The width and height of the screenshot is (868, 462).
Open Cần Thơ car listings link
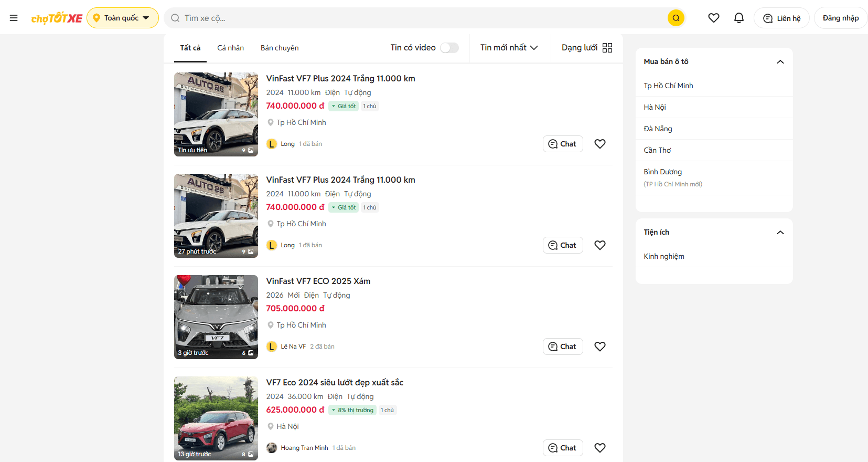657,150
